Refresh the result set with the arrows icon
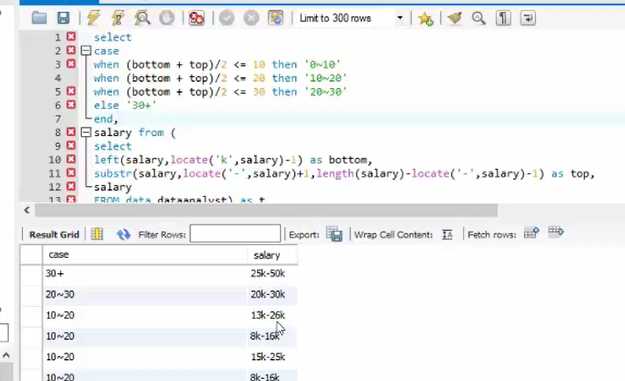 pyautogui.click(x=124, y=234)
